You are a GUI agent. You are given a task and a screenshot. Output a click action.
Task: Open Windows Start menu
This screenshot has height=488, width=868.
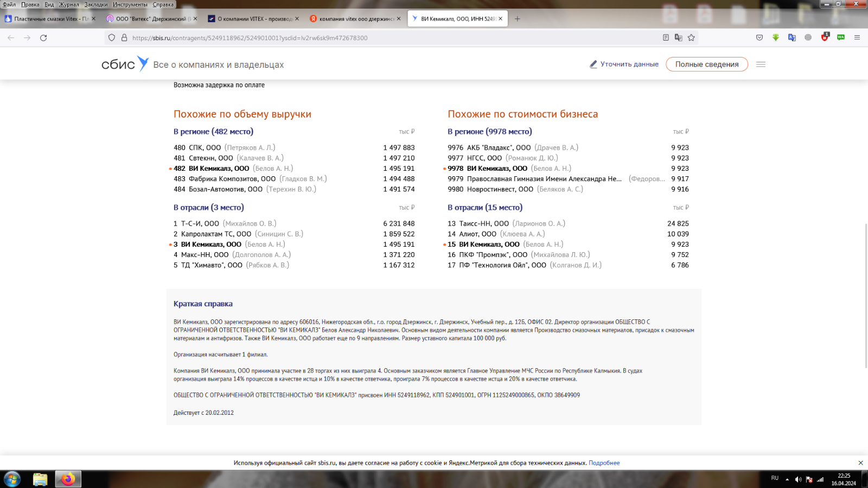click(x=12, y=479)
